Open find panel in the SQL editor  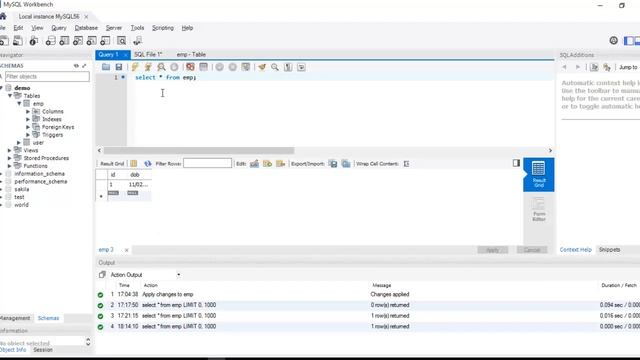coord(275,67)
